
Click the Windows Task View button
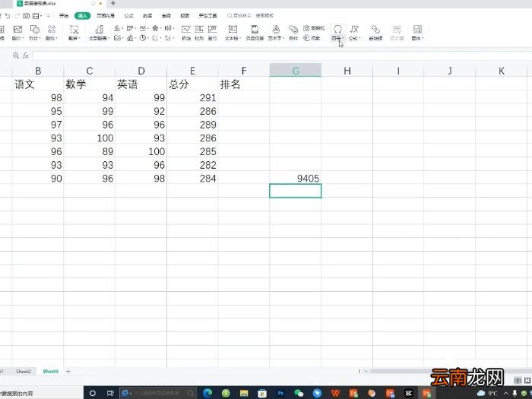[x=110, y=393]
